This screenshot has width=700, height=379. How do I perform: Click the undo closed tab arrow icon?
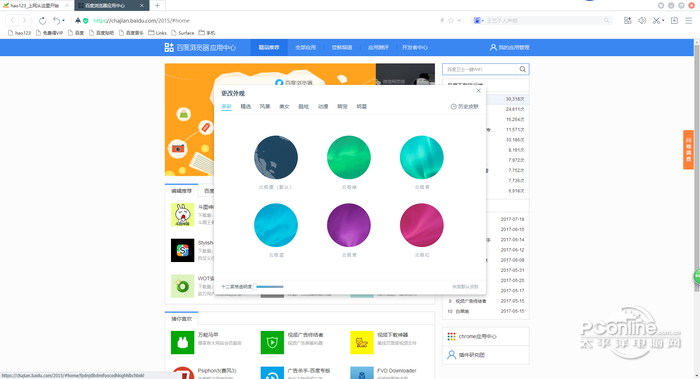click(x=56, y=21)
